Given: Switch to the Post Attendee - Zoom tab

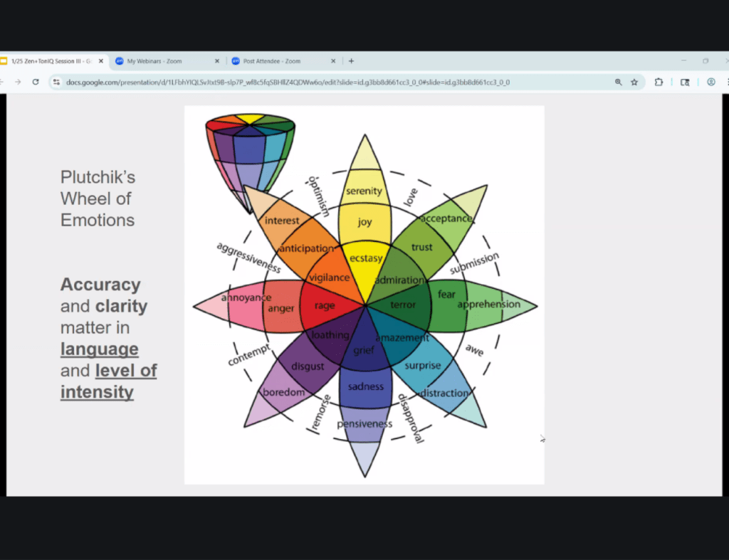Looking at the screenshot, I should pyautogui.click(x=278, y=61).
